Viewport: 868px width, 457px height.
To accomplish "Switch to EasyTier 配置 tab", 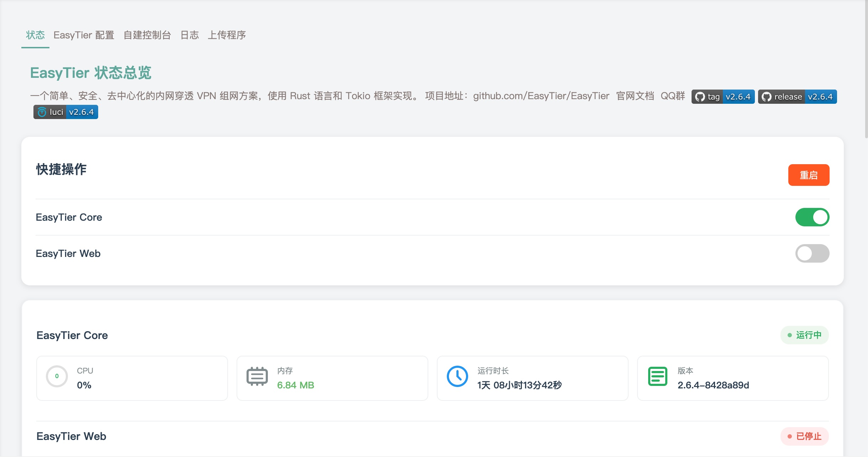I will pyautogui.click(x=84, y=35).
